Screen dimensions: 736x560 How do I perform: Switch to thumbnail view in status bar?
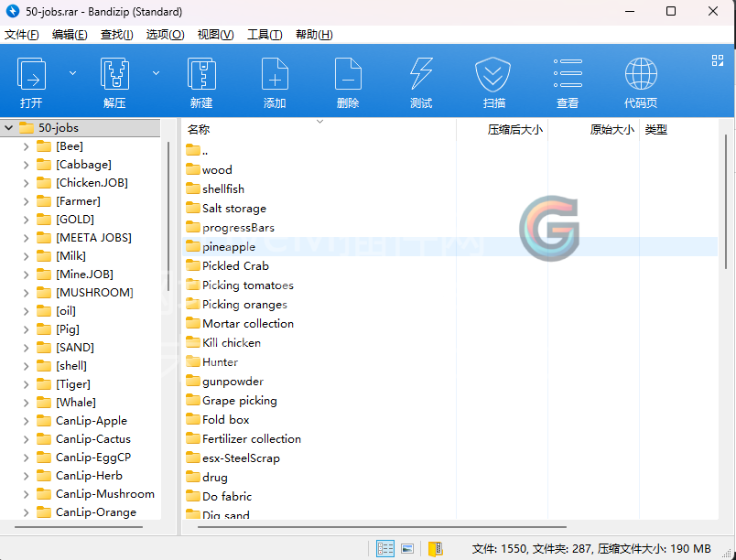[x=408, y=548]
